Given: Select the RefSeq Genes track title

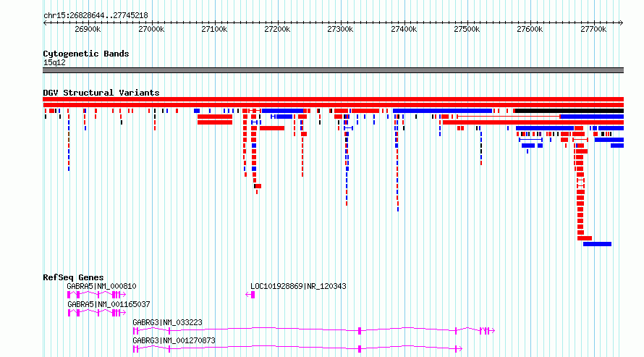Looking at the screenshot, I should [73, 277].
